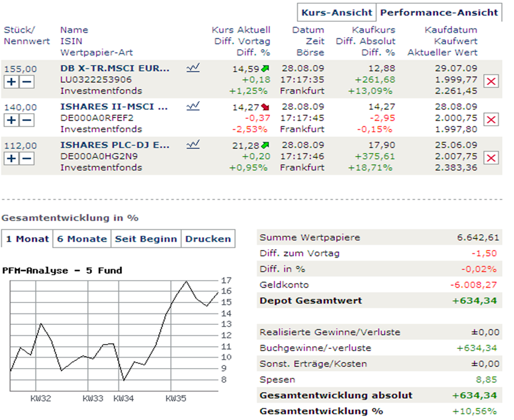This screenshot has height=420, width=514.
Task: Open DB X-TR.MSCI EUR fund name link
Action: [115, 68]
